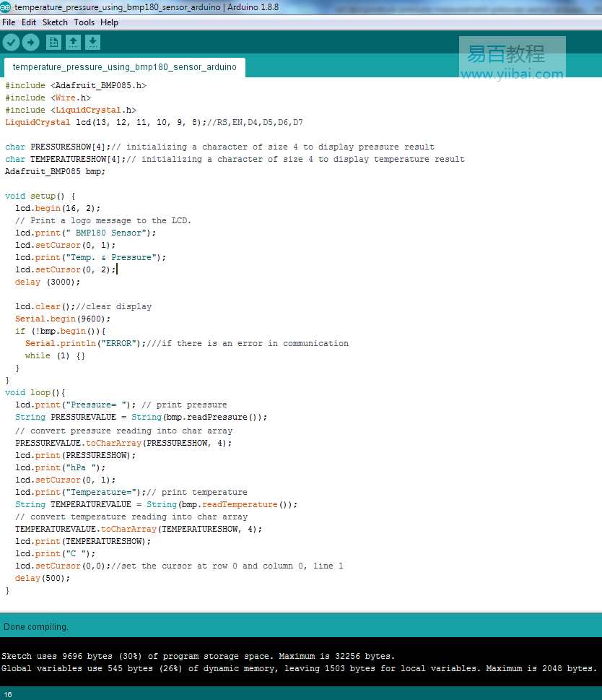Image resolution: width=602 pixels, height=700 pixels.
Task: Place cursor on Serial.begin(9600) line
Action: 63,319
